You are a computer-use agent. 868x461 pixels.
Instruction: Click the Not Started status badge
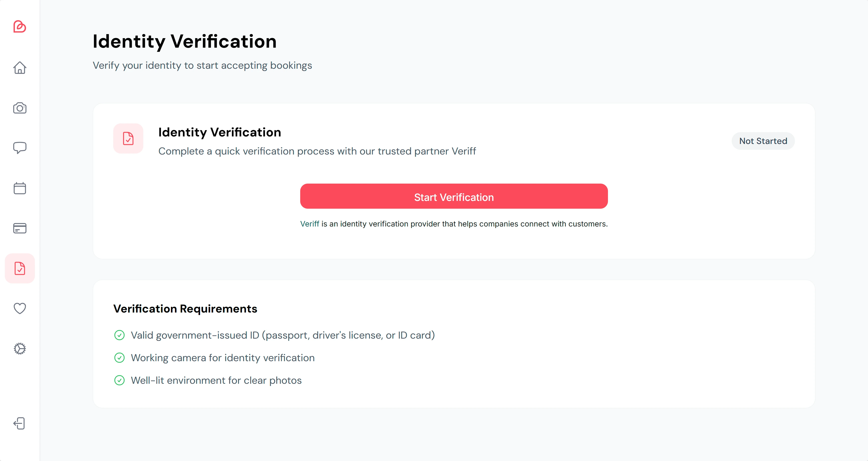[x=763, y=141]
